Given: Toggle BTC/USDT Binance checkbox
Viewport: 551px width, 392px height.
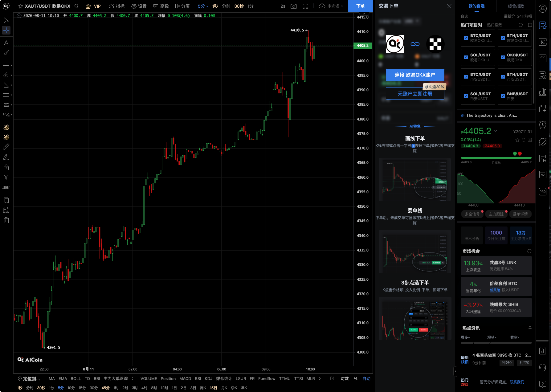Looking at the screenshot, I should (x=466, y=77).
